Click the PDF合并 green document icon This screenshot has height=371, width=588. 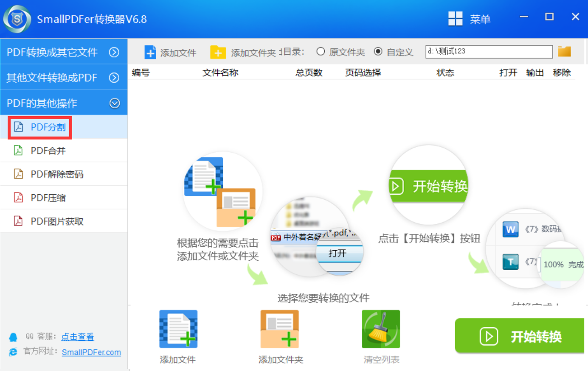[x=18, y=150]
